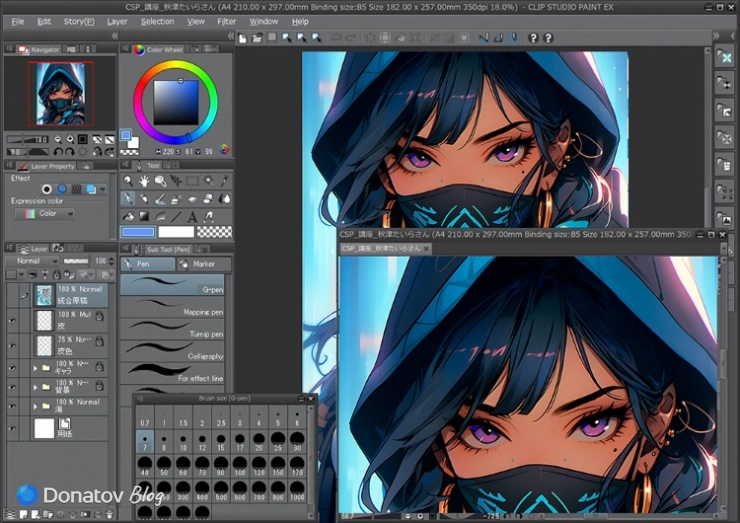Select the Gradient tool
740x523 pixels.
pos(143,216)
